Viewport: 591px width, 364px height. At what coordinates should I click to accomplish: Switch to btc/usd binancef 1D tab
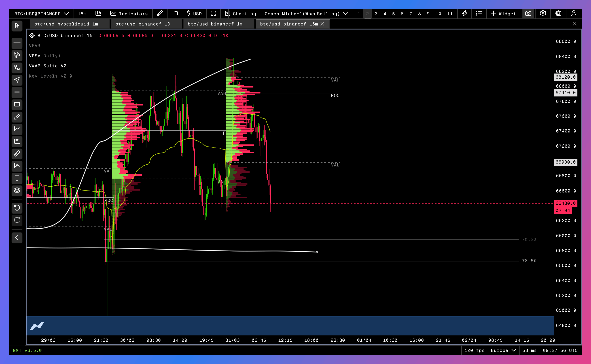(x=143, y=24)
